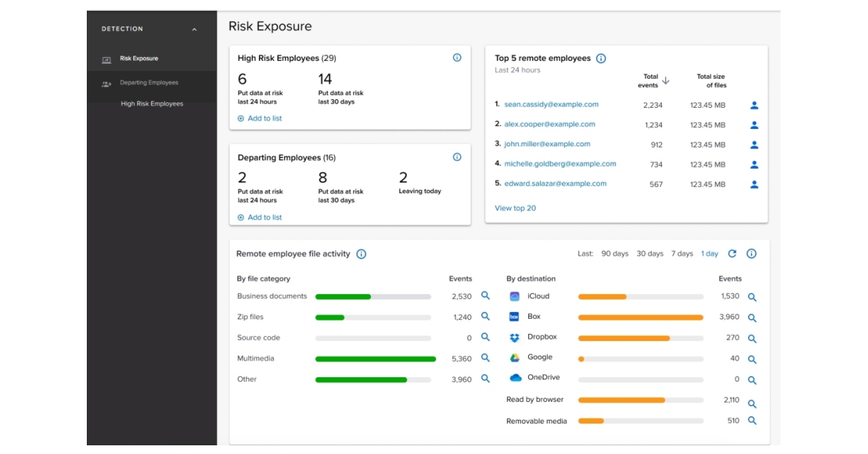The width and height of the screenshot is (868, 454).
Task: Search events for Box destination
Action: click(x=752, y=318)
